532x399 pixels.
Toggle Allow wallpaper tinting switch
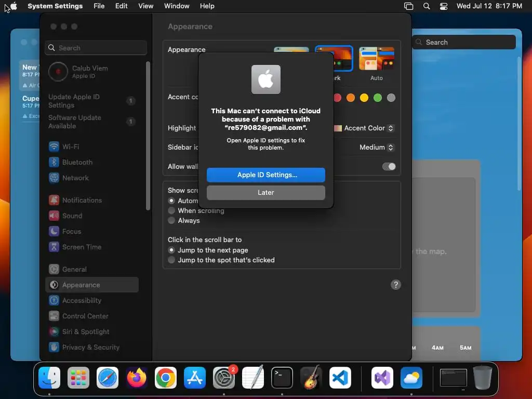[389, 167]
